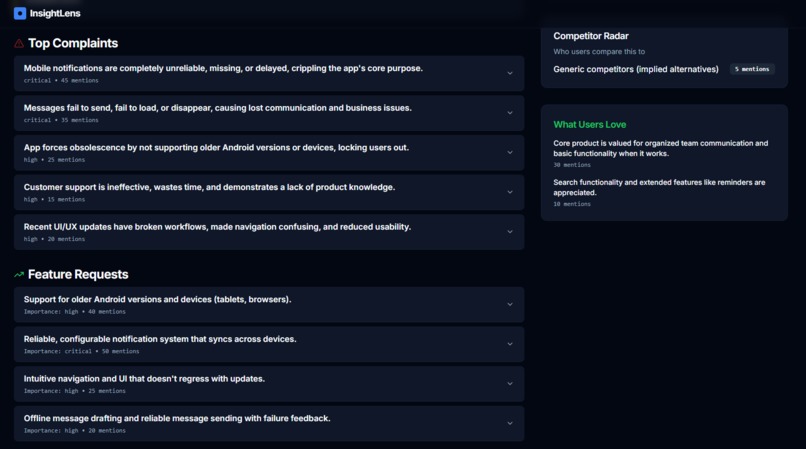Select 'Offline message drafting' request text
Image resolution: width=806 pixels, height=449 pixels.
pos(177,418)
